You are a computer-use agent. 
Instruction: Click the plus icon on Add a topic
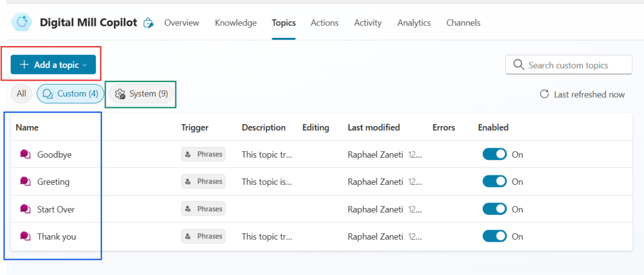click(x=25, y=65)
